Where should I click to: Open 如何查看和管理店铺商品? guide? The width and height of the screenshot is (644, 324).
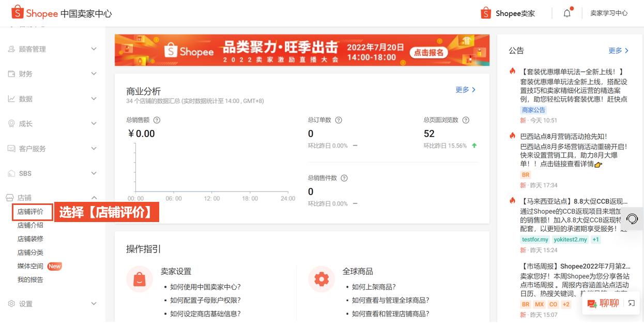tap(390, 313)
